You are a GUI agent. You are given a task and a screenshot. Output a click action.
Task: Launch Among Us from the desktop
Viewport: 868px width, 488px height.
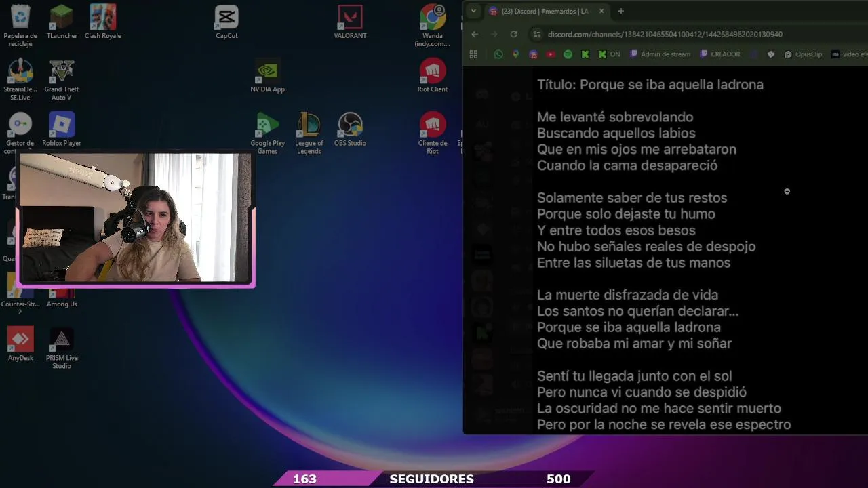pyautogui.click(x=62, y=298)
